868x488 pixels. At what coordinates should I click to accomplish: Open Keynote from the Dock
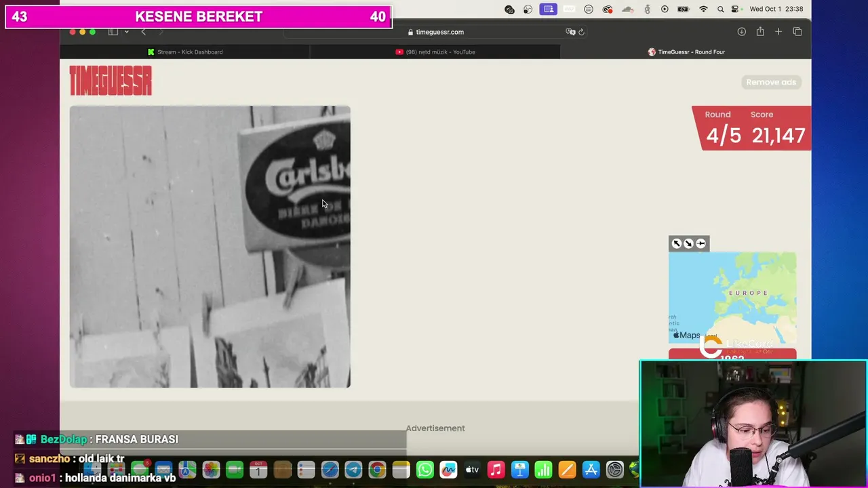[519, 469]
